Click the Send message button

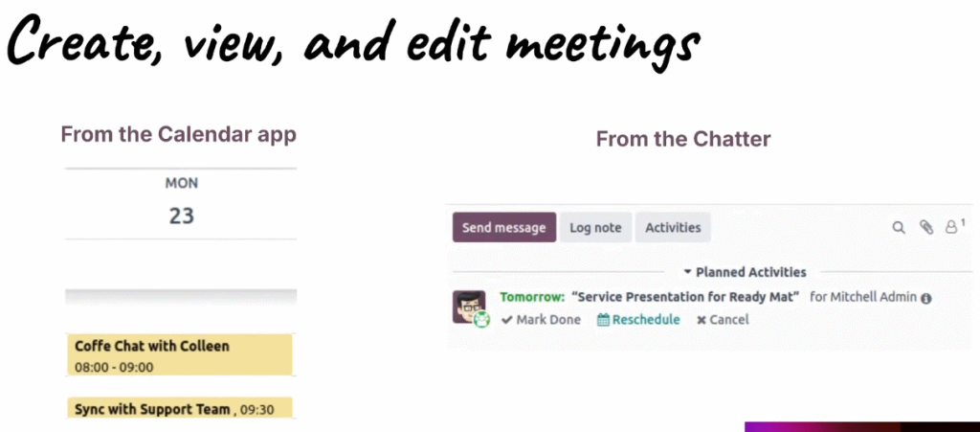click(503, 228)
